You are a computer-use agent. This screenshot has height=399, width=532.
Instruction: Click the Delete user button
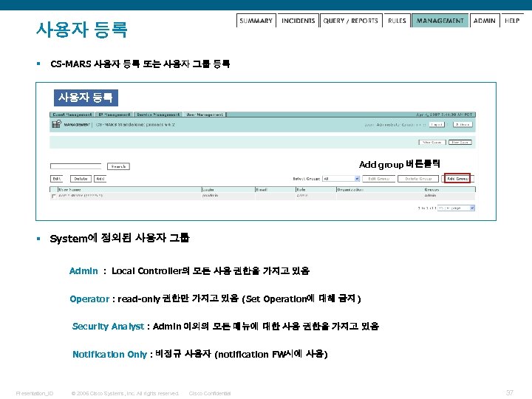[81, 179]
